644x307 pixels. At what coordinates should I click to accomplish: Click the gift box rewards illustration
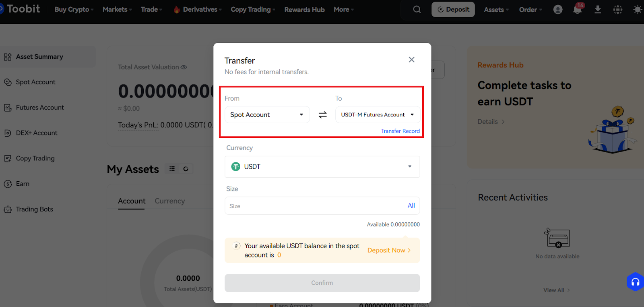[x=612, y=130]
